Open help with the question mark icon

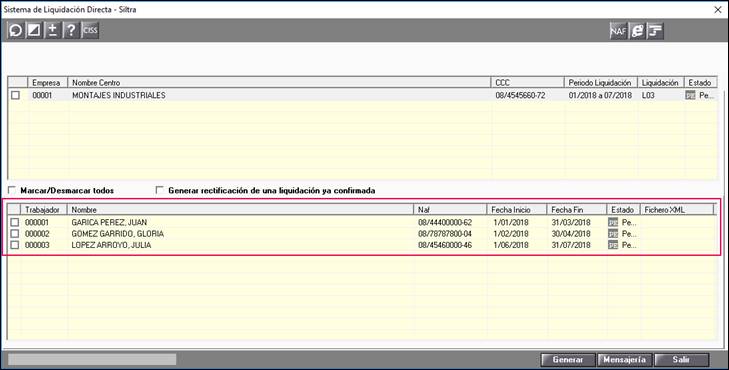[71, 31]
